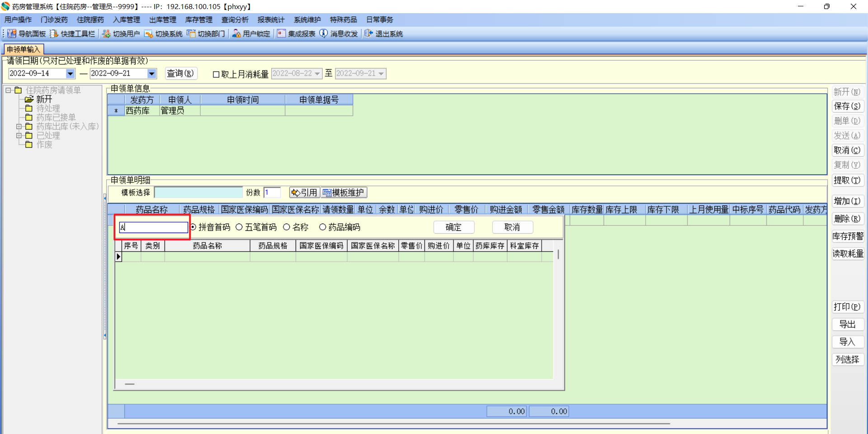868x434 pixels.
Task: Click the 库存预警 stock warning button
Action: click(x=848, y=236)
